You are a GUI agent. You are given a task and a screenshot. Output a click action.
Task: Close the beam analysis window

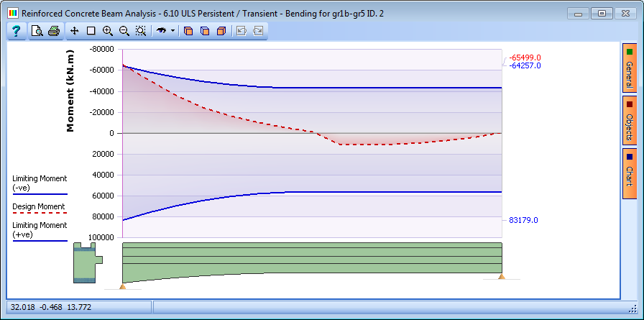[625, 14]
